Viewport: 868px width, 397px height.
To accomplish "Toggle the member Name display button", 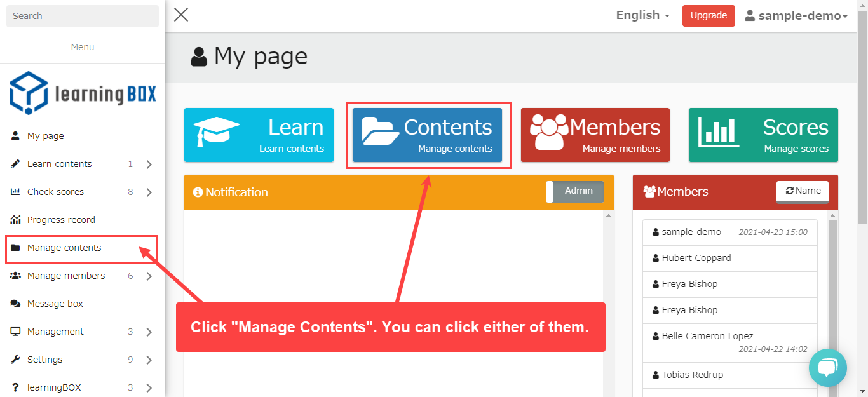I will (802, 191).
